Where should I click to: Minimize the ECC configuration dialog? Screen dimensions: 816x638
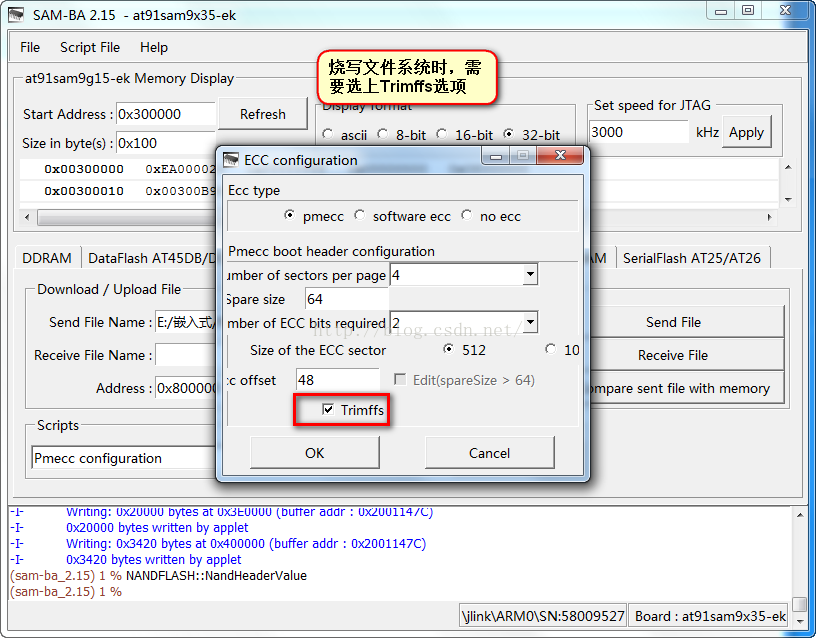495,156
